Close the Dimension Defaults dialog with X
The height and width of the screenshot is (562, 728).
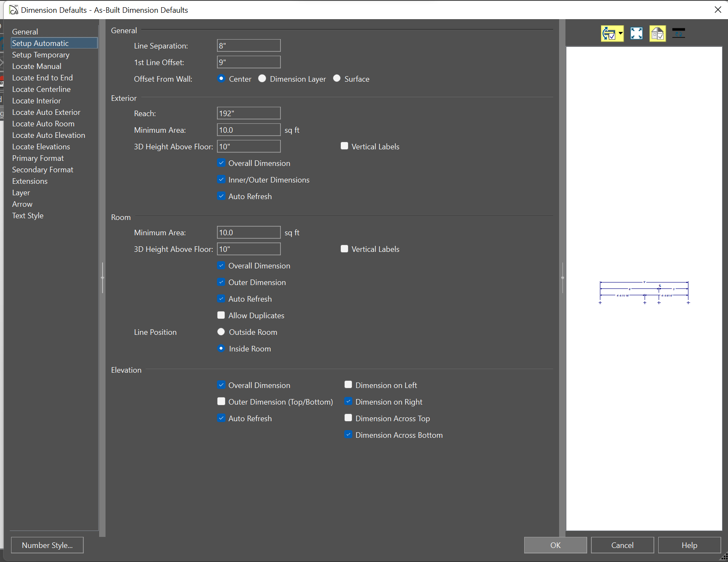(718, 10)
